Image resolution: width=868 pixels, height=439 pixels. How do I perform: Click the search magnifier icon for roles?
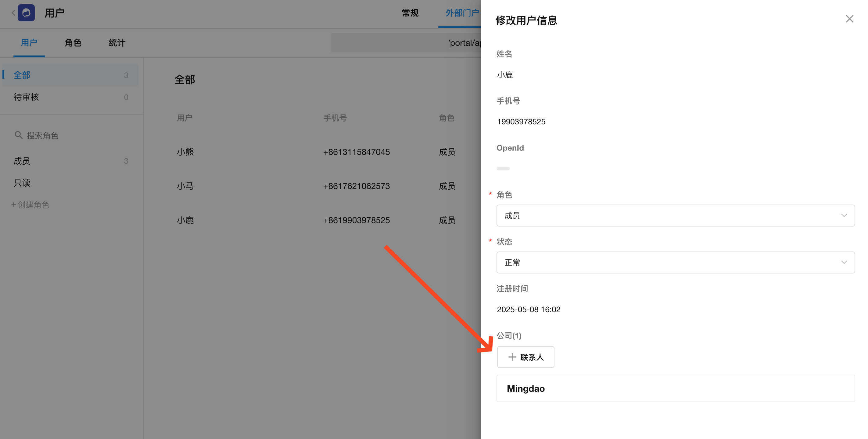(18, 135)
